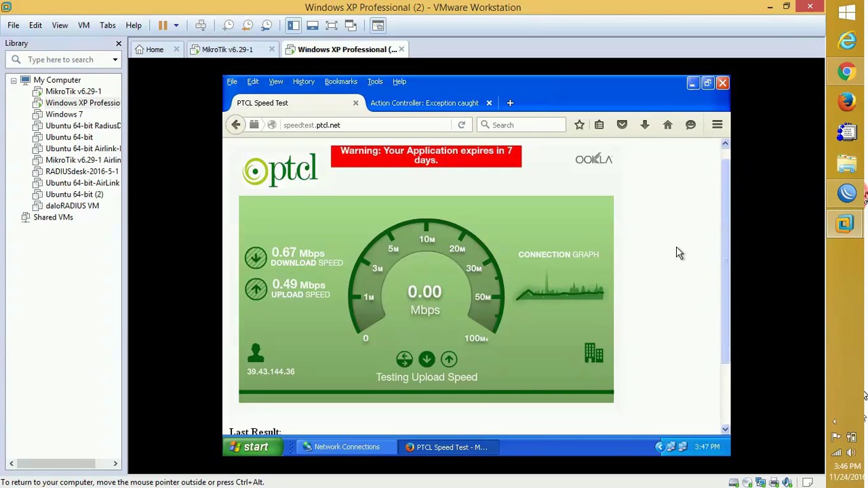Click the Firefox chat bubble icon
Image resolution: width=868 pixels, height=488 pixels.
coord(690,125)
